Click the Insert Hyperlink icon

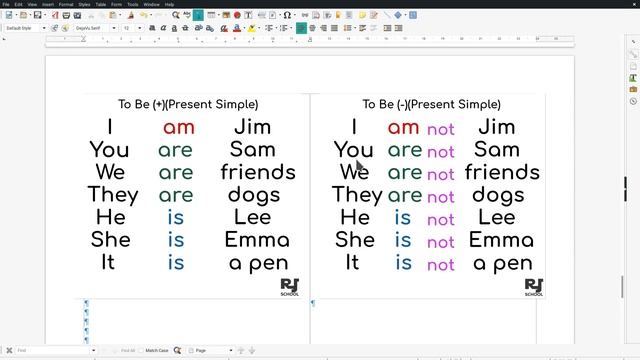tap(305, 15)
